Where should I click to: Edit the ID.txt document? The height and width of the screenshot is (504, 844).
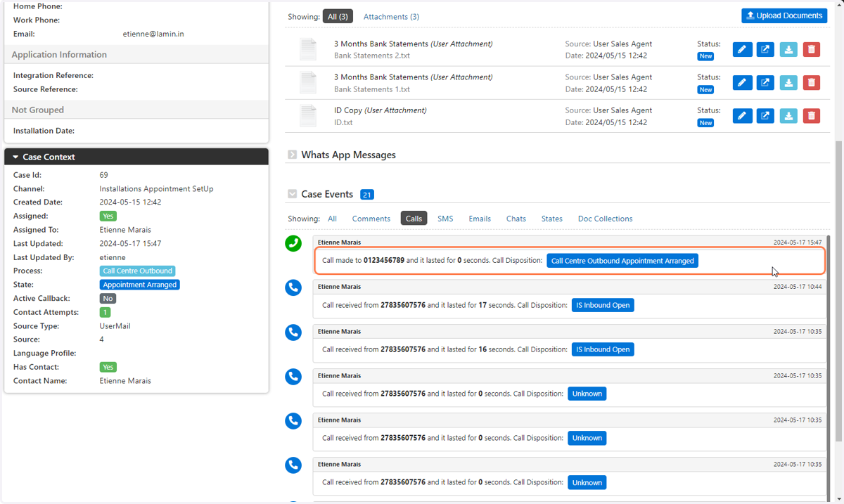click(742, 115)
